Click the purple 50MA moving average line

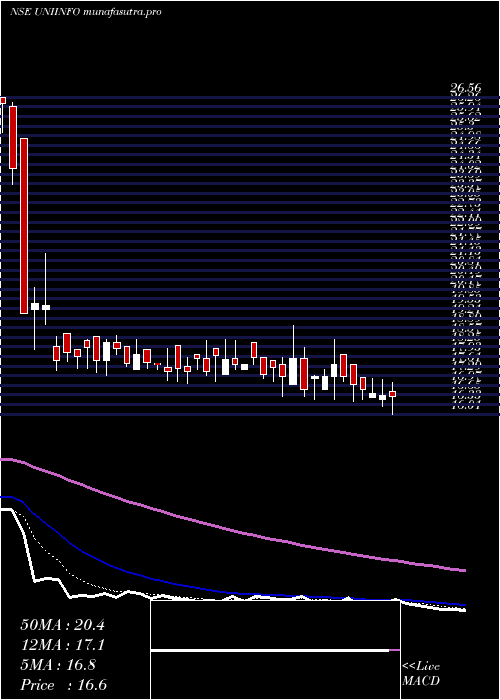coord(232,530)
